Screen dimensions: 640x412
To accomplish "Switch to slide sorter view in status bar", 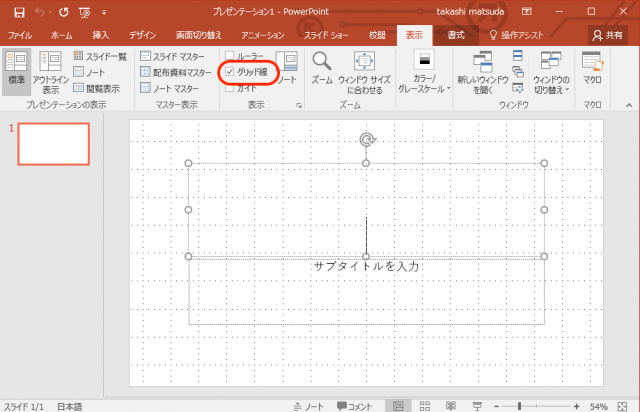I will 425,405.
